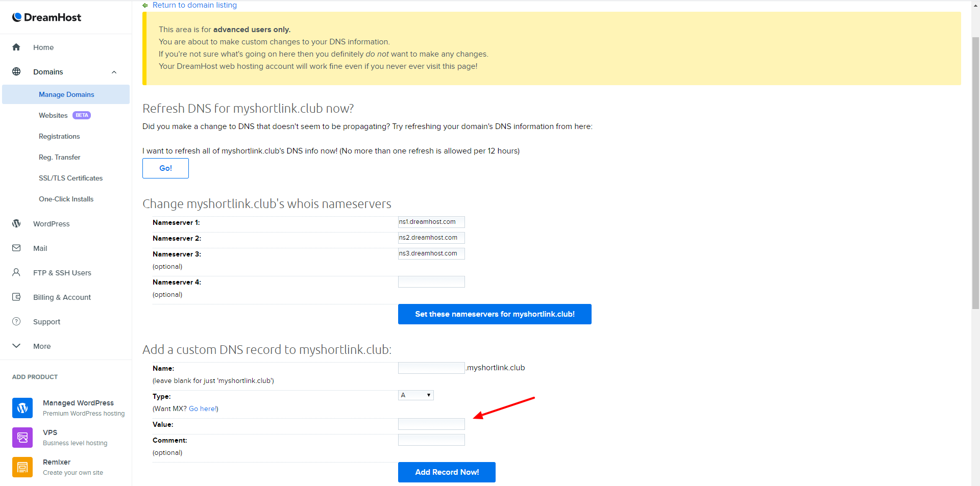Image resolution: width=980 pixels, height=486 pixels.
Task: Click VPS Business level hosting link
Action: [x=75, y=438]
